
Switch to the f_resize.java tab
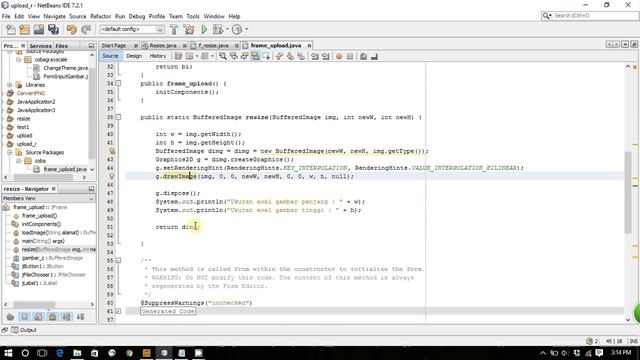(x=213, y=45)
